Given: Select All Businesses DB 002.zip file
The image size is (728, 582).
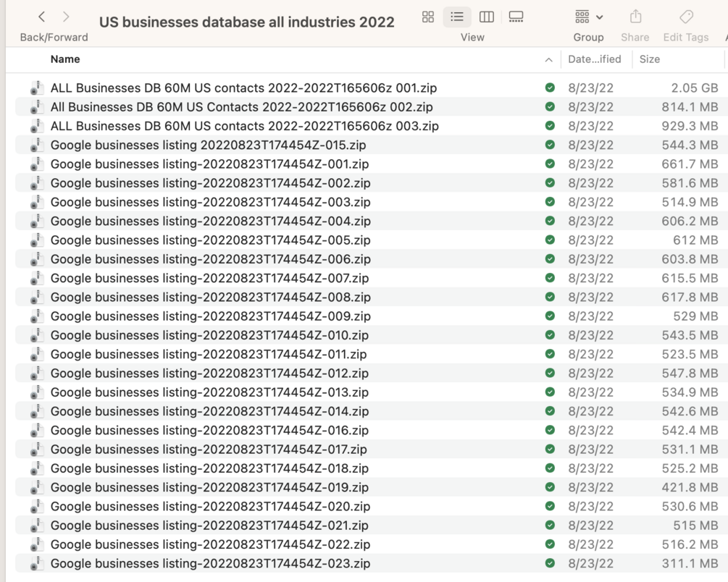Looking at the screenshot, I should (241, 107).
